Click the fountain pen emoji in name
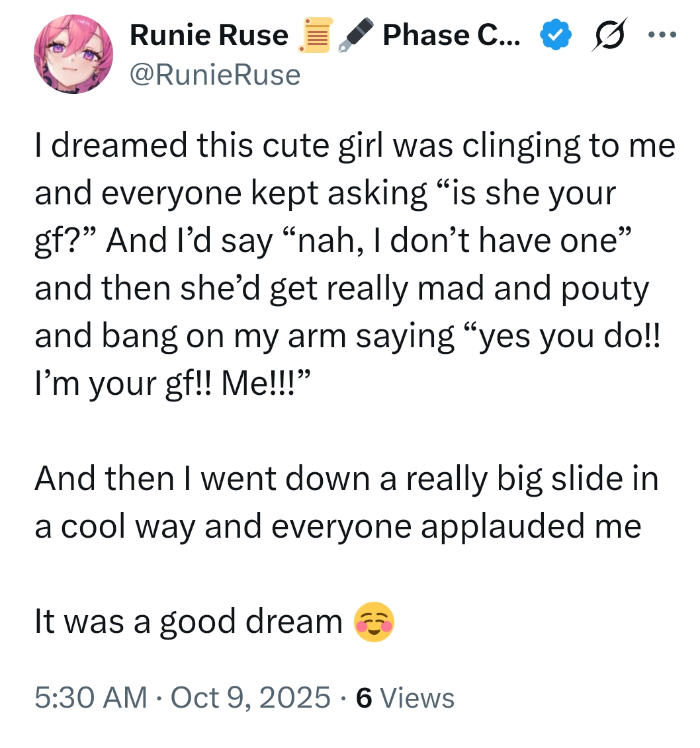The image size is (700, 748). [355, 36]
